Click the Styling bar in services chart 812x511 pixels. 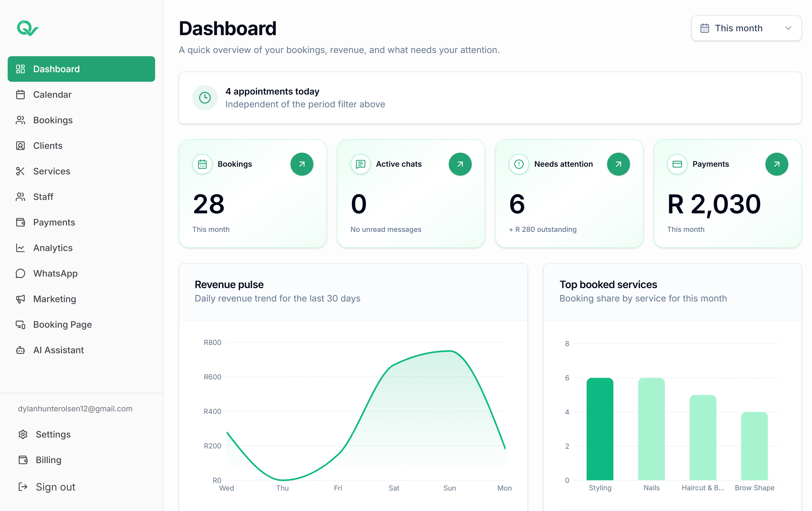tap(600, 429)
